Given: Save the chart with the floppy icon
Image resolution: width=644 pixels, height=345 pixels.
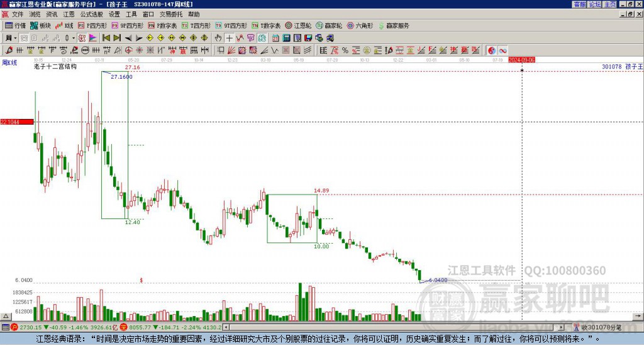Looking at the screenshot, I should [308, 38].
